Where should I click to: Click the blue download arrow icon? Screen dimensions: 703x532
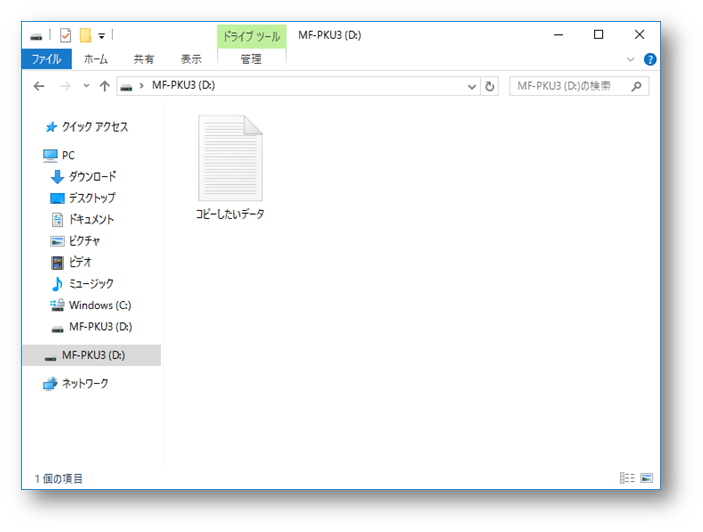click(x=57, y=177)
